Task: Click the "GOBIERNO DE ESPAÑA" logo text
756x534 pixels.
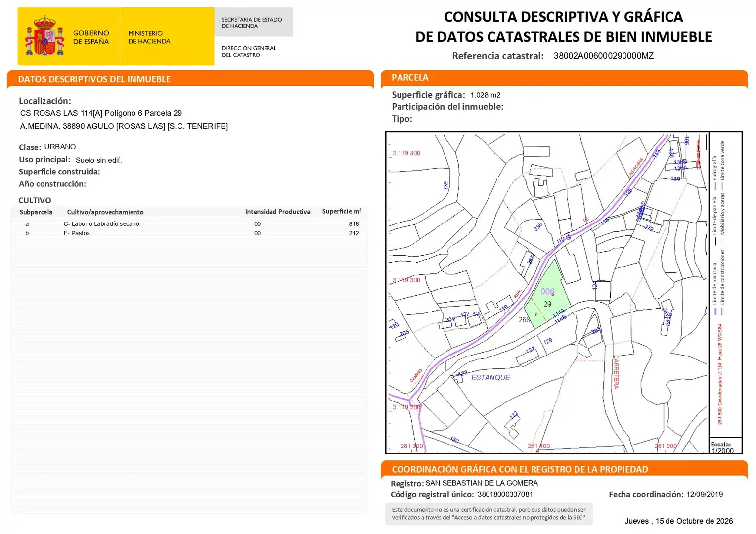Action: pyautogui.click(x=91, y=37)
